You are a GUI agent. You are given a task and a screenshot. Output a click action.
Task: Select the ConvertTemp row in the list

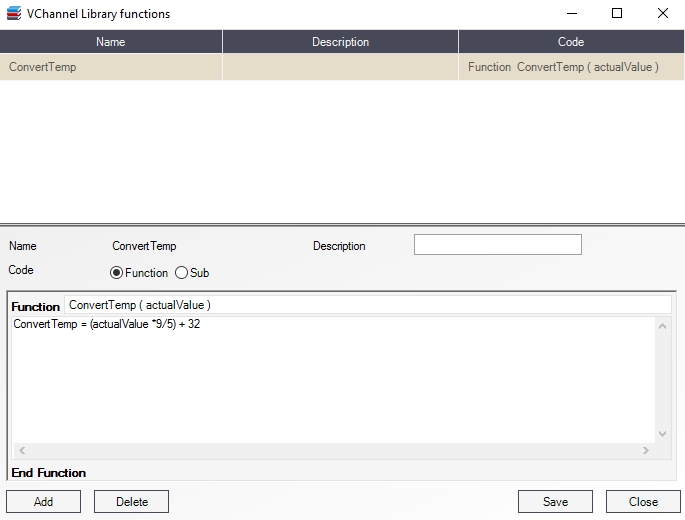[111, 67]
